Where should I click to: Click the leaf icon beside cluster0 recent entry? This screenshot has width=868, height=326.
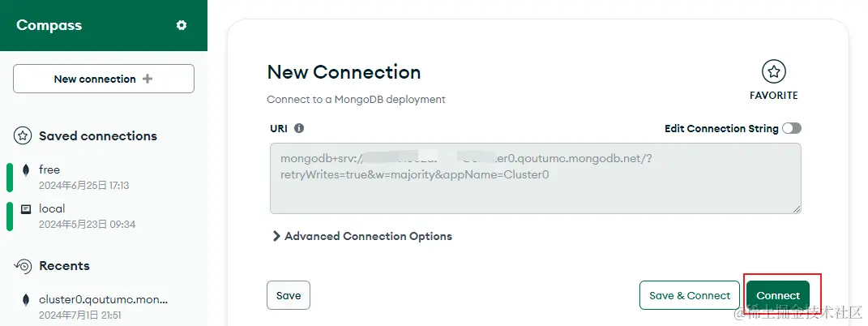pyautogui.click(x=25, y=301)
